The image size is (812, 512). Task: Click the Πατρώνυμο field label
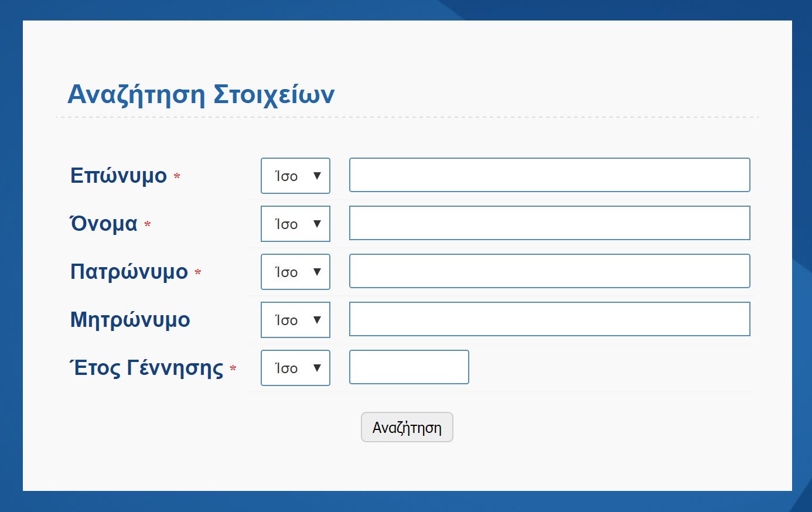point(129,272)
